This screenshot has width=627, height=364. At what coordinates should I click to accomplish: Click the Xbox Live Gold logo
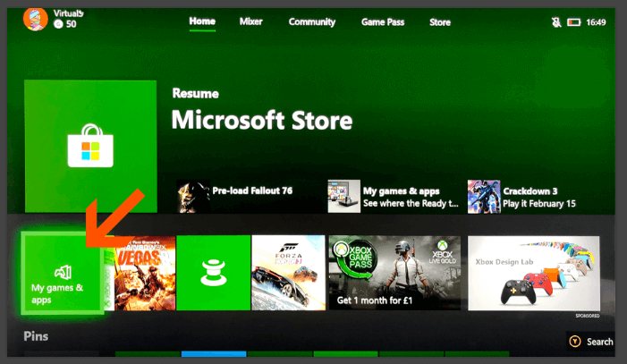coord(442,252)
